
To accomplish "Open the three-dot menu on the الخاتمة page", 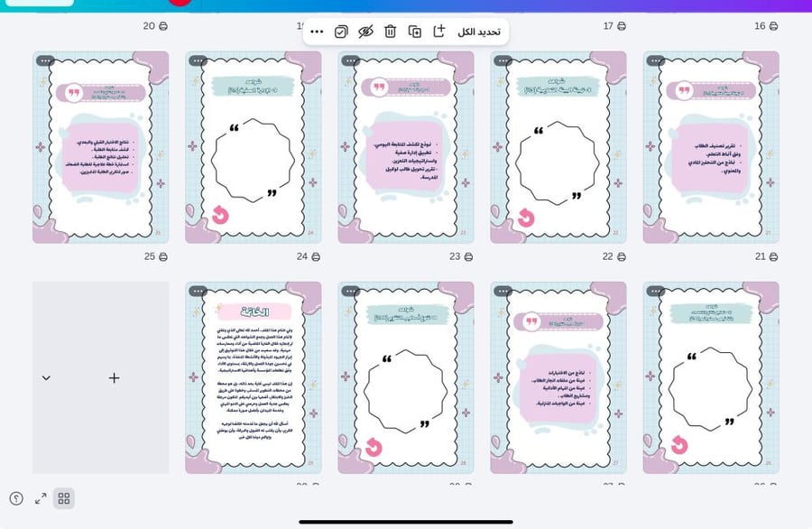I will pos(198,292).
